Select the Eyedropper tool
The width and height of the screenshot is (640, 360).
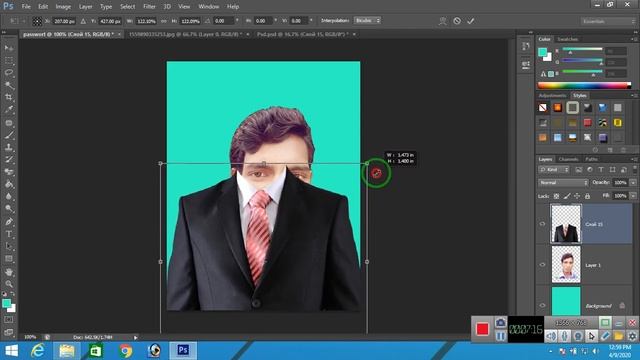pos(9,110)
